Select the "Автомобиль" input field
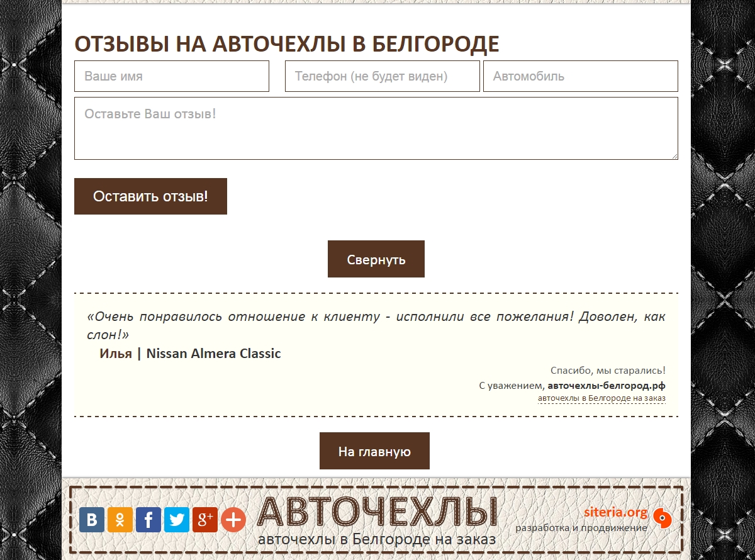The width and height of the screenshot is (755, 560). coord(580,76)
